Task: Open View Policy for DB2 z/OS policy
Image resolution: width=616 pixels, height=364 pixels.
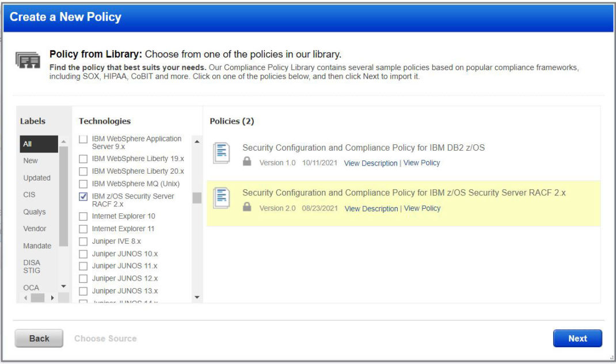Action: point(421,163)
